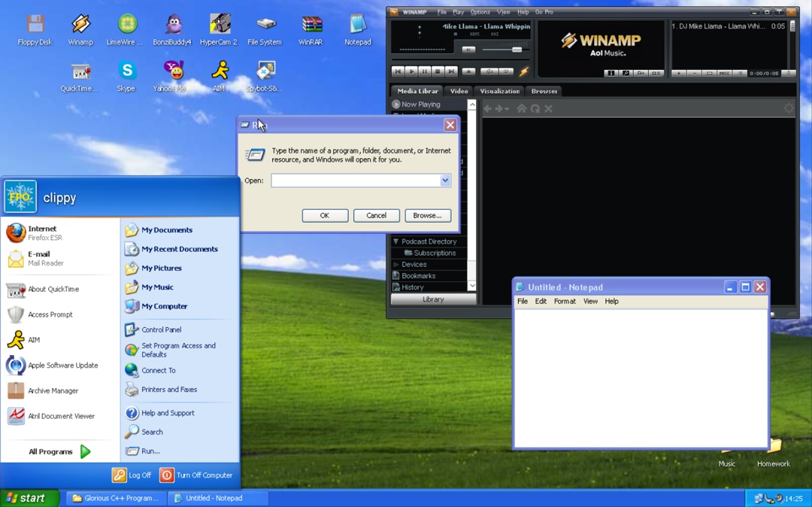This screenshot has width=812, height=507.
Task: Click the Homework folder on desktop
Action: [774, 453]
